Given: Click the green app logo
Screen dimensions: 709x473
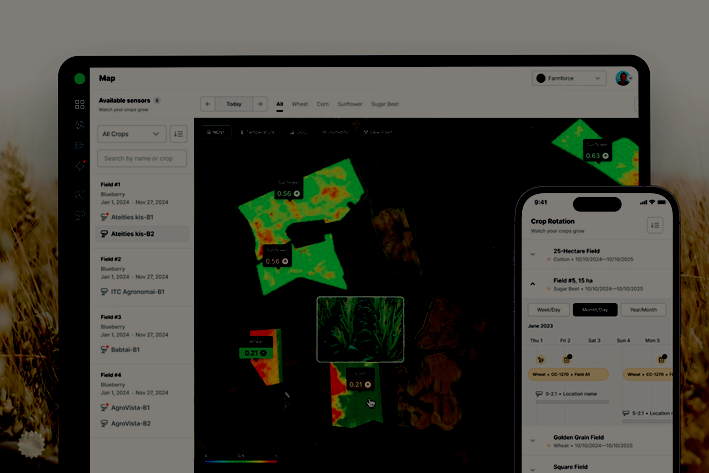Looking at the screenshot, I should (79, 78).
